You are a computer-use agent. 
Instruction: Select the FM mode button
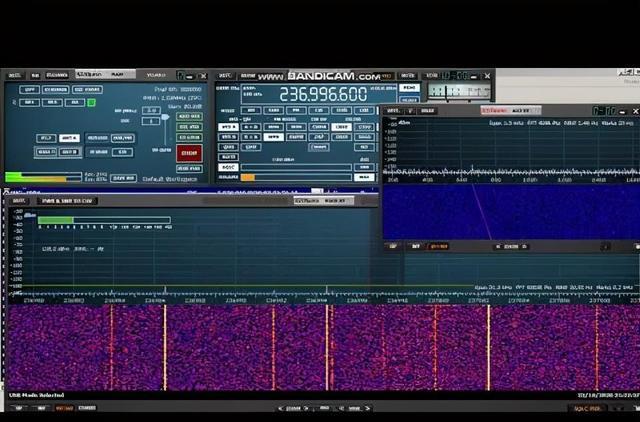point(296,110)
